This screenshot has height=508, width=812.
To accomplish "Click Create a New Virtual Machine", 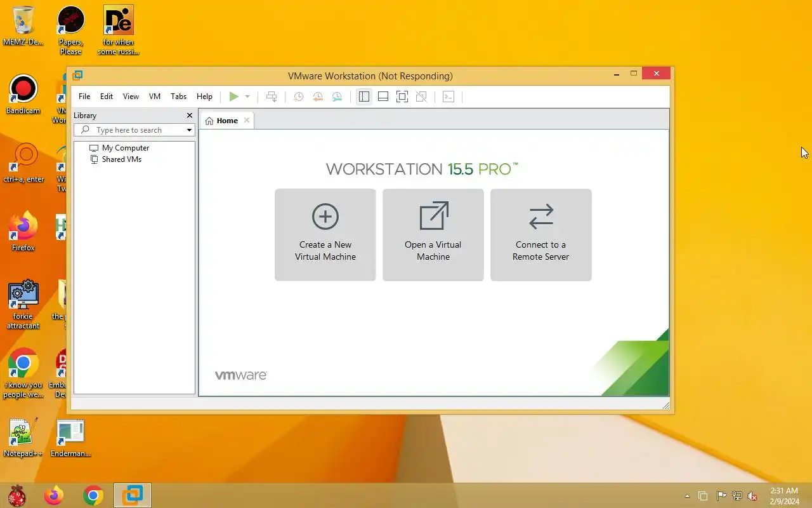I will tap(325, 235).
